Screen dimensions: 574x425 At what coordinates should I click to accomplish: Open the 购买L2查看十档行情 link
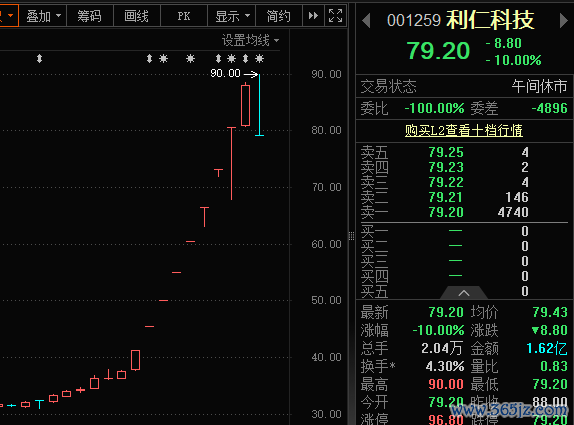[x=464, y=130]
